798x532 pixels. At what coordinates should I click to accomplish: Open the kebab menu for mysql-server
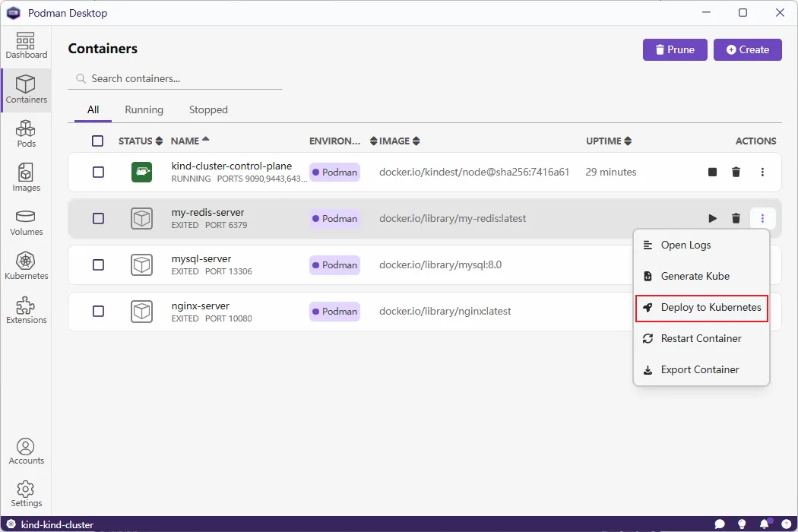click(x=762, y=264)
